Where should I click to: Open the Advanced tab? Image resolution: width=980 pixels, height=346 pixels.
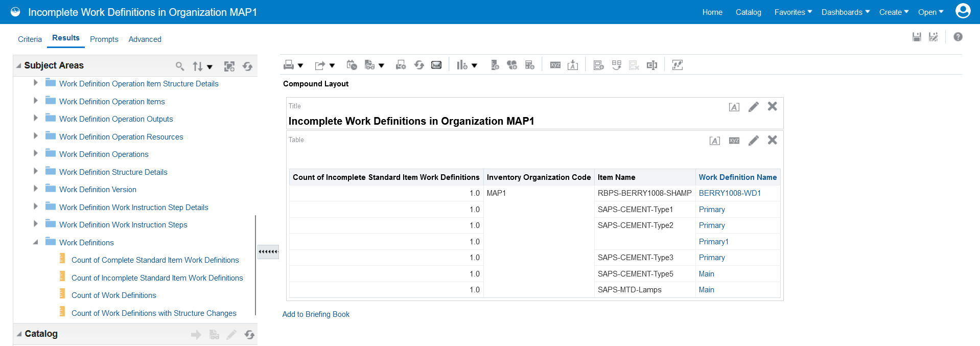pyautogui.click(x=145, y=39)
